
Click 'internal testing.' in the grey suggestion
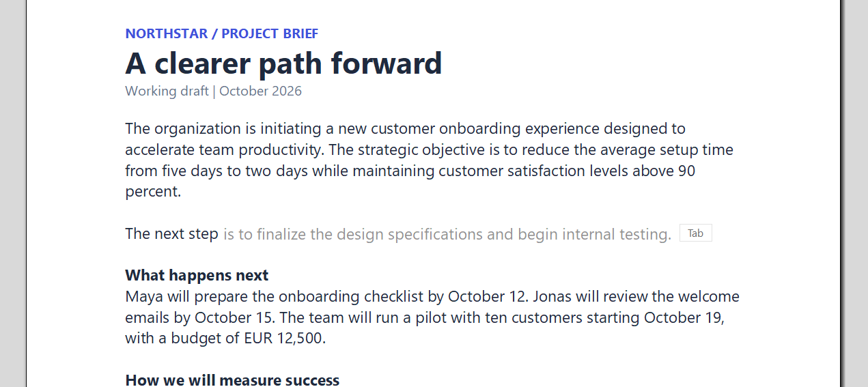click(617, 234)
